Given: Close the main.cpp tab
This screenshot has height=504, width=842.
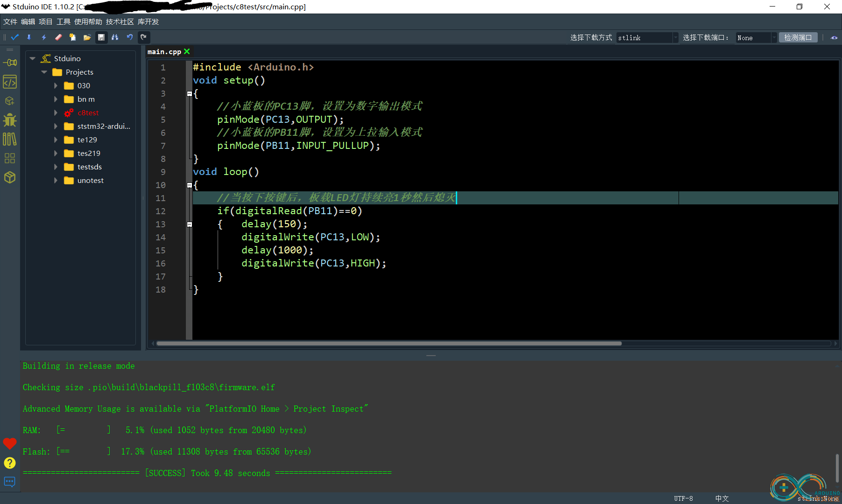Looking at the screenshot, I should tap(187, 51).
